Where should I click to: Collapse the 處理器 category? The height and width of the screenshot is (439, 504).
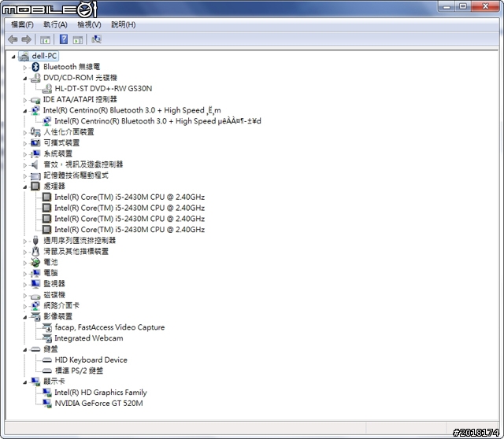click(x=24, y=187)
